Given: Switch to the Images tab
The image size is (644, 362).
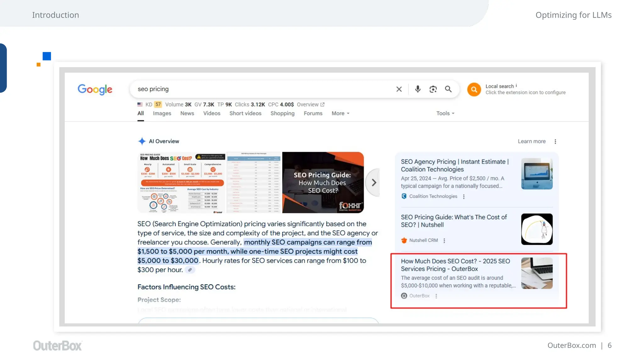Looking at the screenshot, I should coord(162,113).
